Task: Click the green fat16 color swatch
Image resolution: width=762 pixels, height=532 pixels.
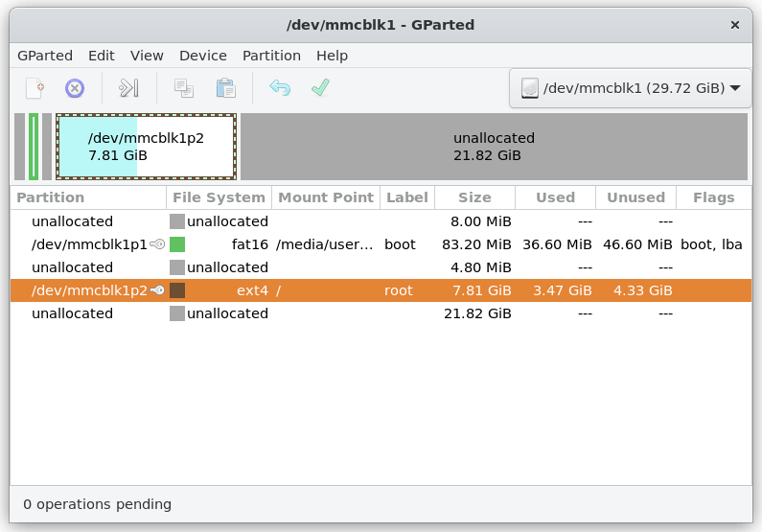Action: 177,244
